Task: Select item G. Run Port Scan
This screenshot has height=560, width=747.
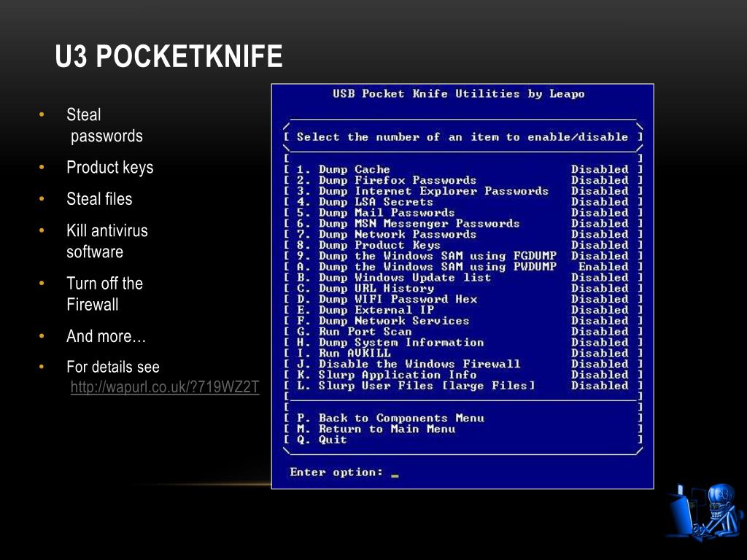Action: 354,332
